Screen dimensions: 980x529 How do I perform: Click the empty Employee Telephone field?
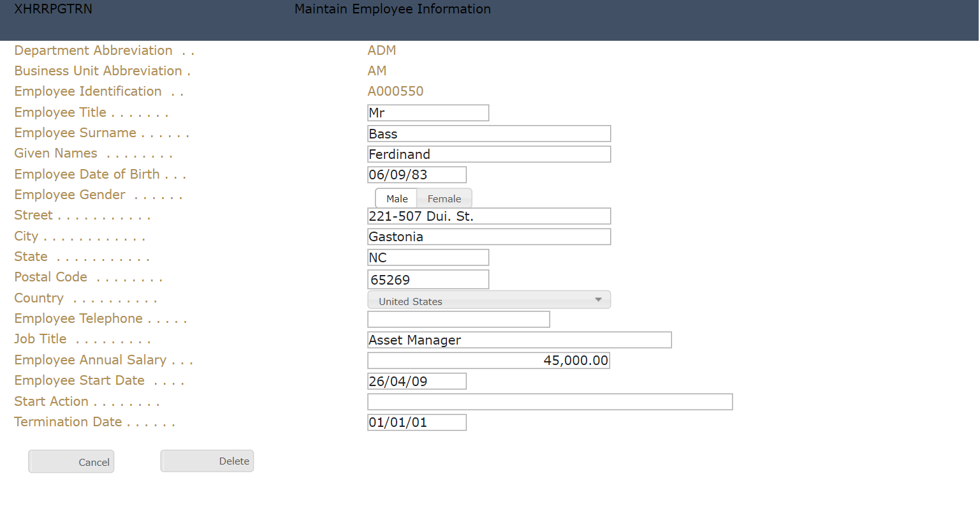point(458,319)
